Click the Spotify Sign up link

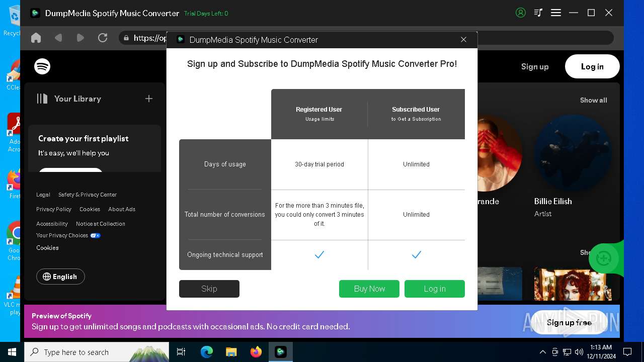click(535, 66)
